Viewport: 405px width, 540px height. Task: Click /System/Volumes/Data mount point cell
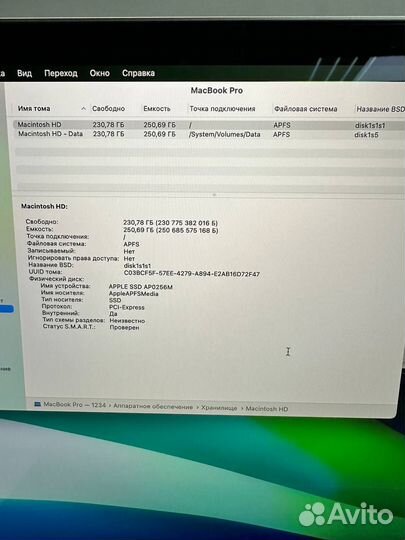(x=224, y=134)
